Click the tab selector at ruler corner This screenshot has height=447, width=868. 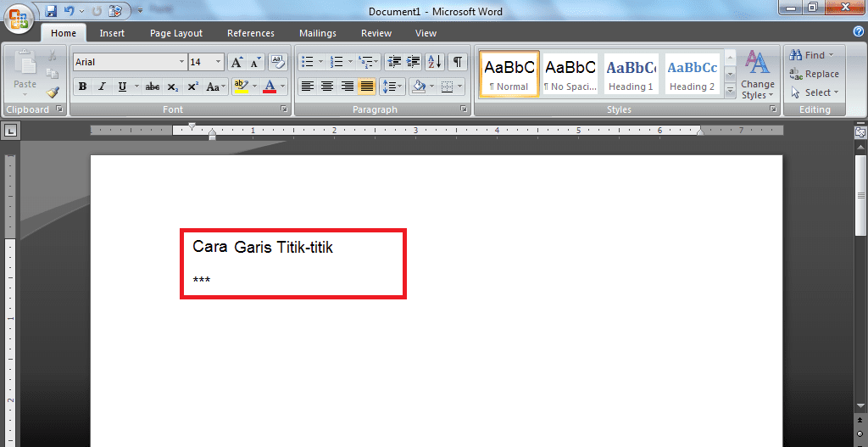(x=10, y=131)
